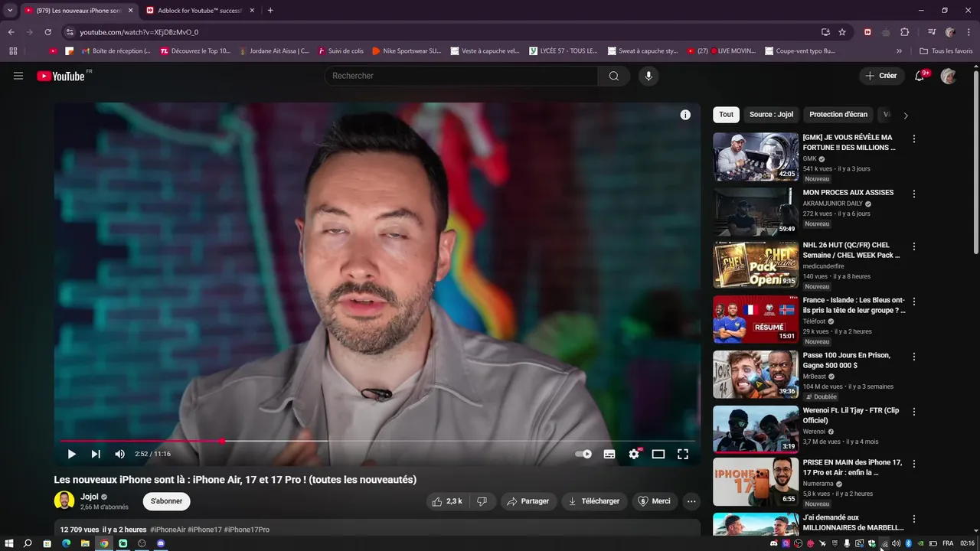Subscribe with the S'abonner button

[166, 501]
